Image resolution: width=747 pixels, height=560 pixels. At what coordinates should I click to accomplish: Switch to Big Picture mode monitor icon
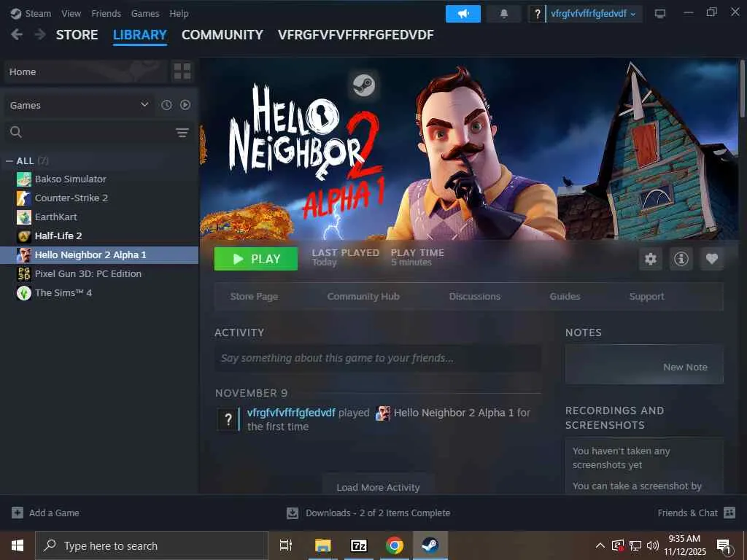coord(659,13)
